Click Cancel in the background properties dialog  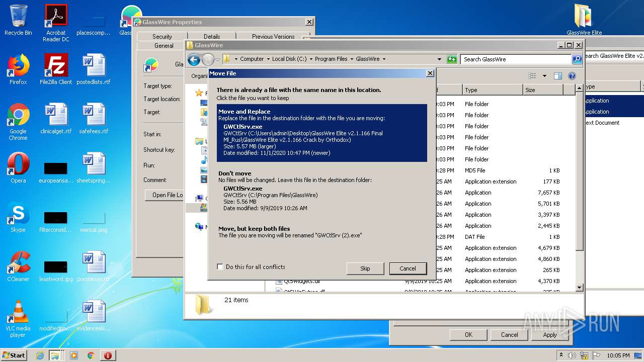point(509,335)
